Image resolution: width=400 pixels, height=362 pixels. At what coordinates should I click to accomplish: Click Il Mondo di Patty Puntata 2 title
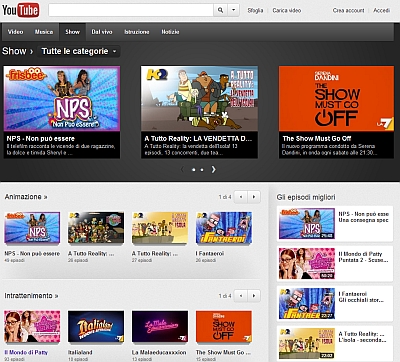click(363, 257)
